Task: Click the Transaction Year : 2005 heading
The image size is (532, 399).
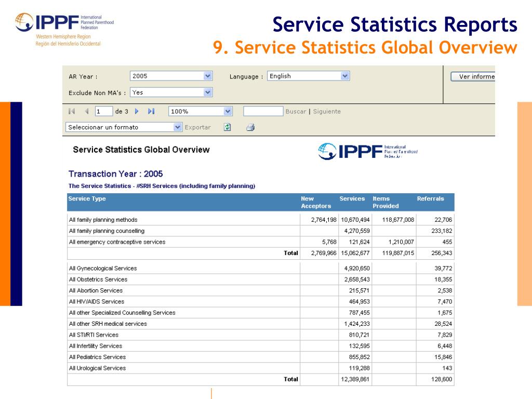Action: coord(116,174)
